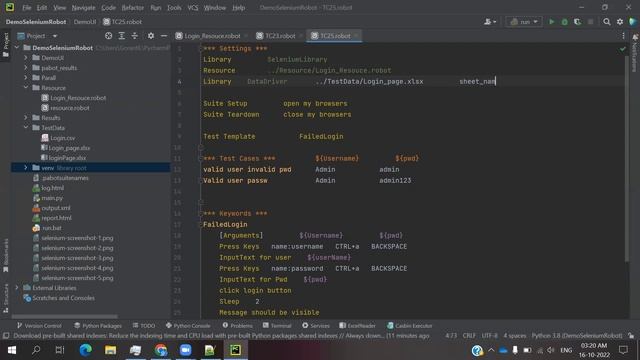Click UTF-8 encoding in status bar
The width and height of the screenshot is (640, 360).
coord(489,336)
